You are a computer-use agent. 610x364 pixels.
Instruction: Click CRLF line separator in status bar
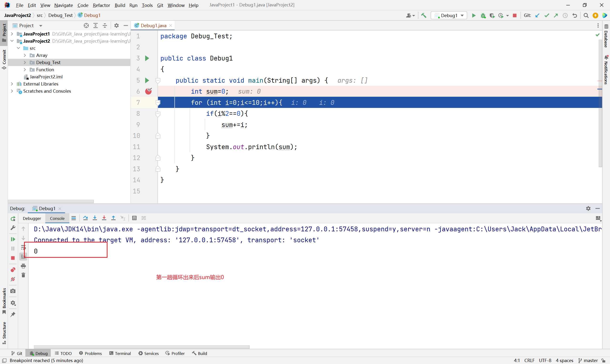click(529, 360)
